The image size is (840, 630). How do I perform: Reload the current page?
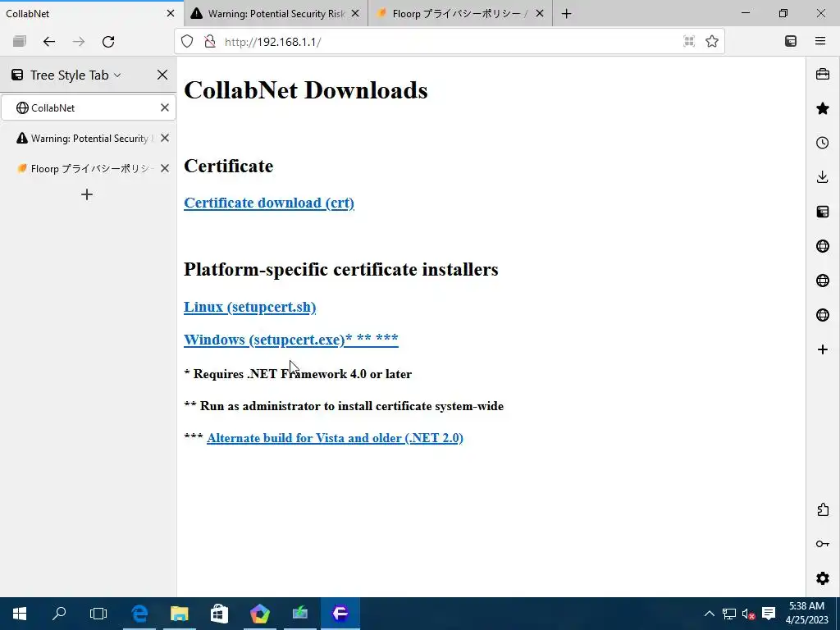(108, 41)
